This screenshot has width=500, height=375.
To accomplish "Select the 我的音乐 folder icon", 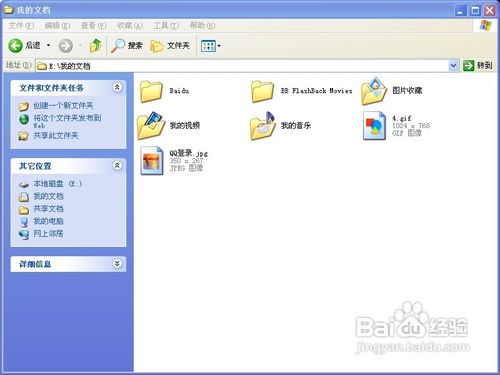I will (x=263, y=126).
